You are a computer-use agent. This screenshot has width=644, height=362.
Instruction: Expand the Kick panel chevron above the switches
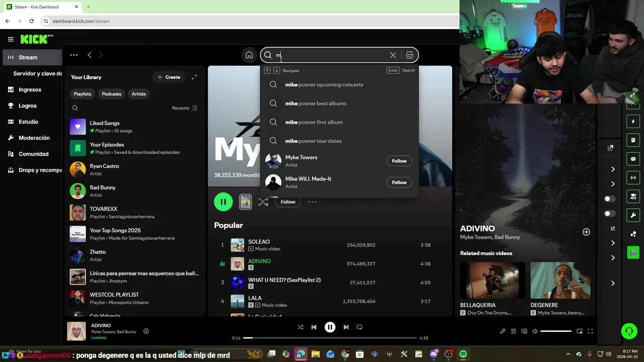click(613, 184)
